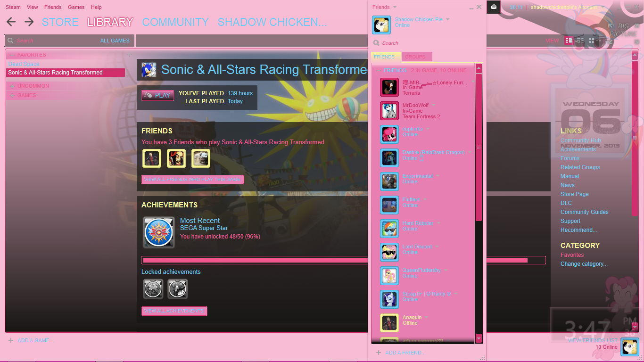Open second friend avatar who plays Sonic
Viewport: 644px width, 362px height.
pos(176,158)
